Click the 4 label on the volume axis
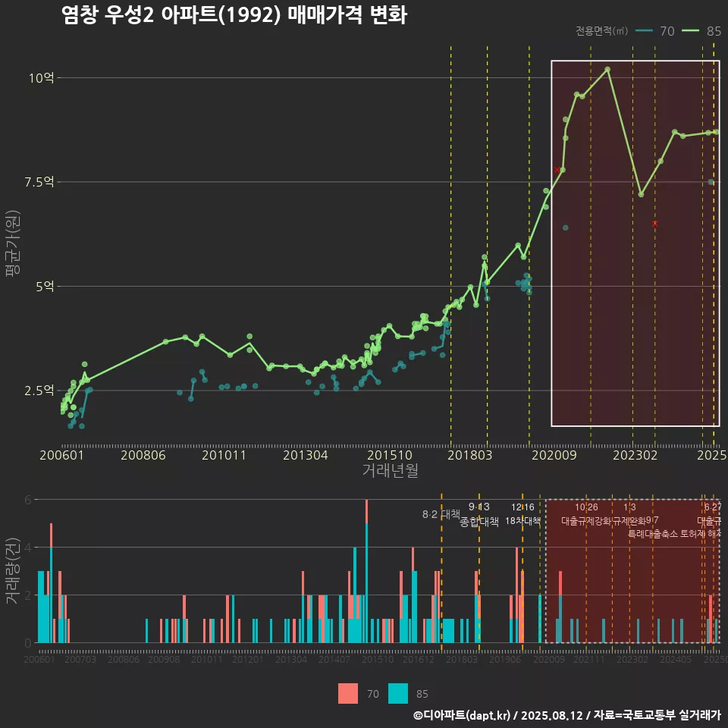The width and height of the screenshot is (728, 728). pos(28,548)
